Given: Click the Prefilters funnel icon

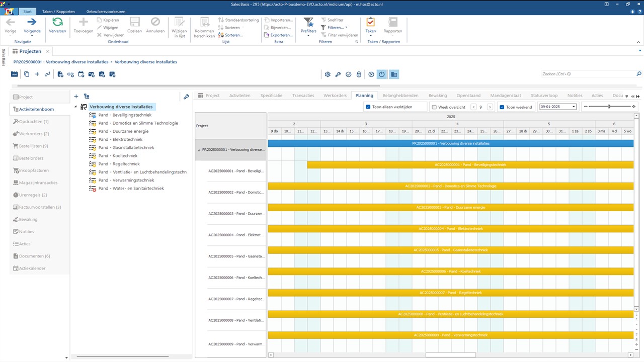Looking at the screenshot, I should pyautogui.click(x=308, y=23).
